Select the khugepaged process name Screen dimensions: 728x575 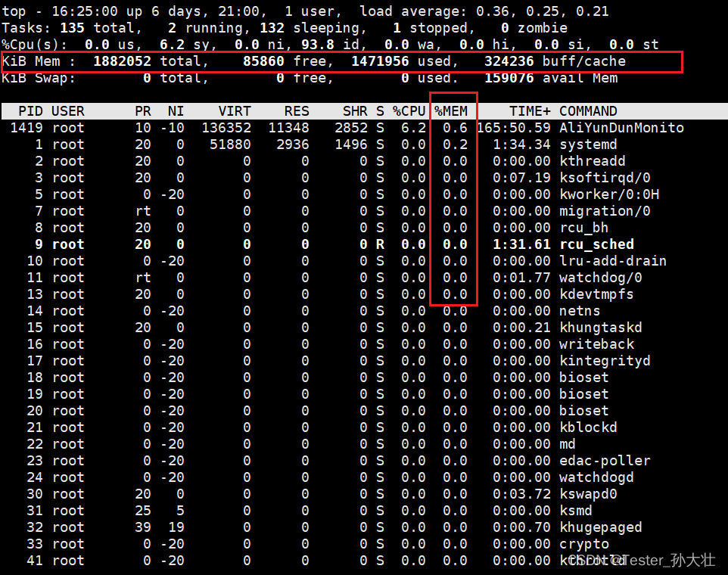point(600,527)
